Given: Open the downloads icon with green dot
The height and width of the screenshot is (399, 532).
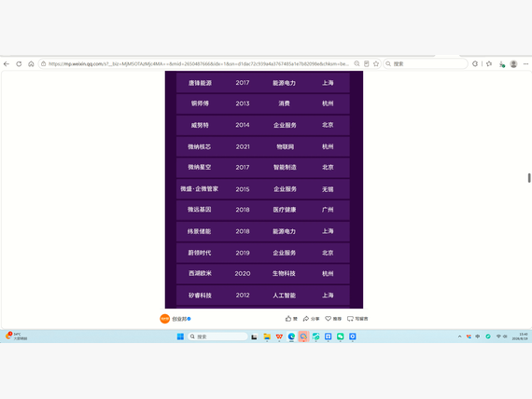Looking at the screenshot, I should 502,64.
